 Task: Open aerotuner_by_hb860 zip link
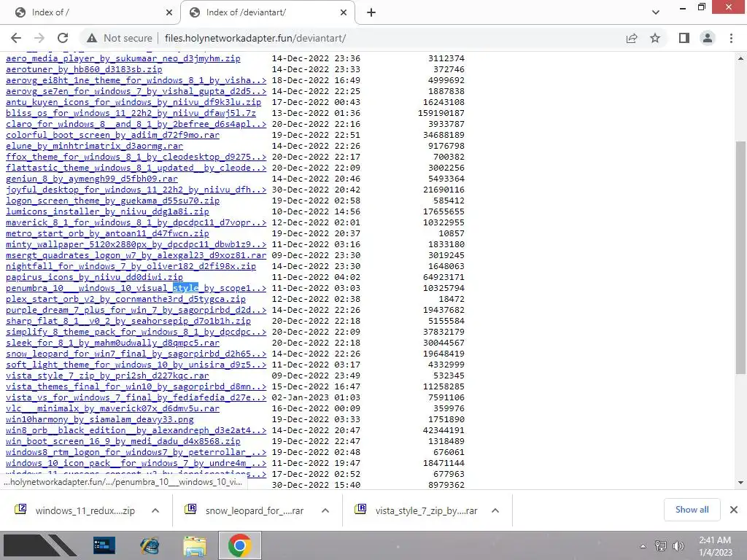(x=84, y=69)
